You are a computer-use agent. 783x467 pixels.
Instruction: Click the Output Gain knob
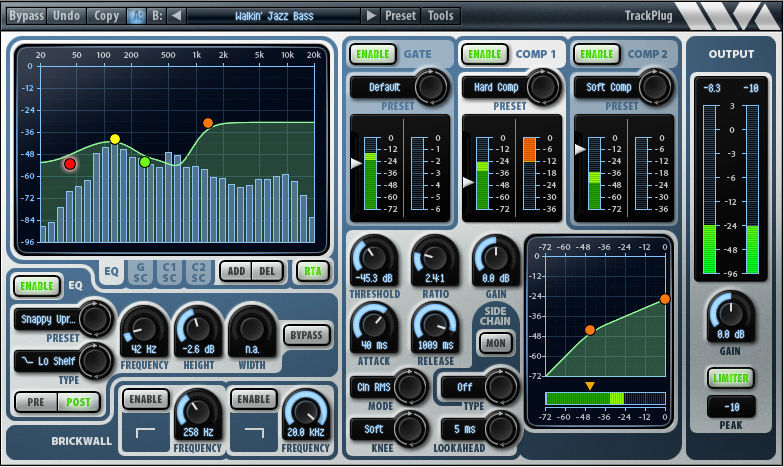tap(731, 314)
